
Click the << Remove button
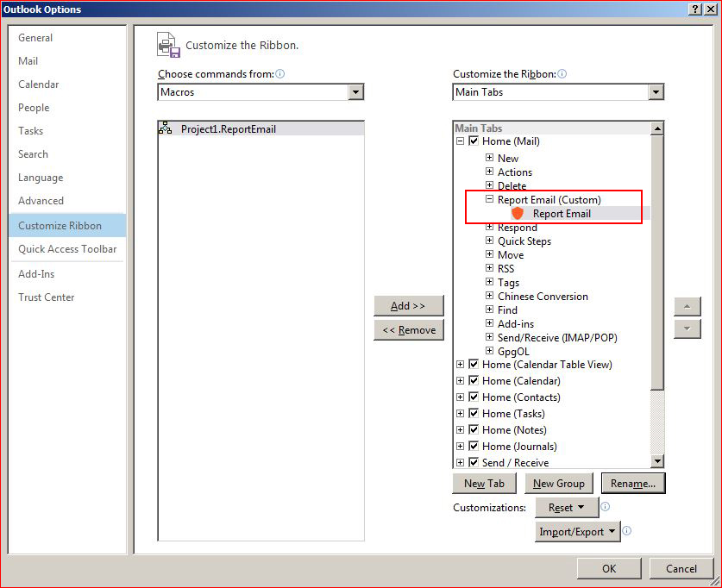coord(408,330)
